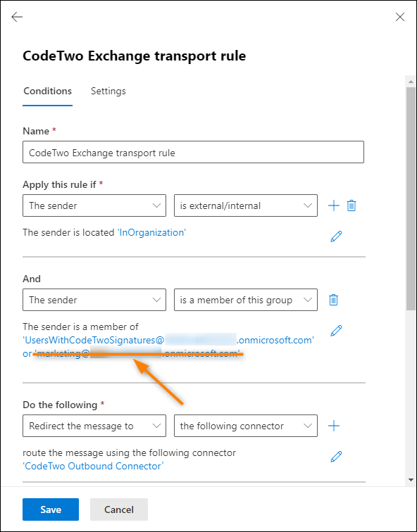Image resolution: width=417 pixels, height=532 pixels.
Task: Delete the group membership condition with trash icon
Action: (333, 300)
